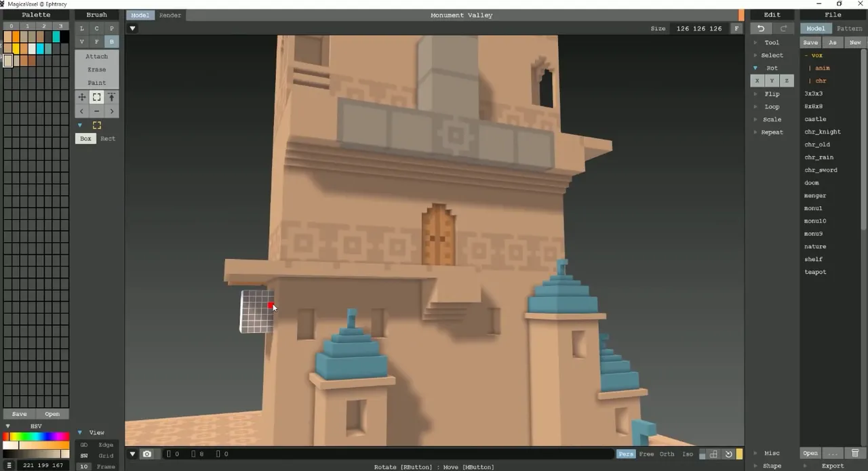
Task: Collapse the View section
Action: 96,432
